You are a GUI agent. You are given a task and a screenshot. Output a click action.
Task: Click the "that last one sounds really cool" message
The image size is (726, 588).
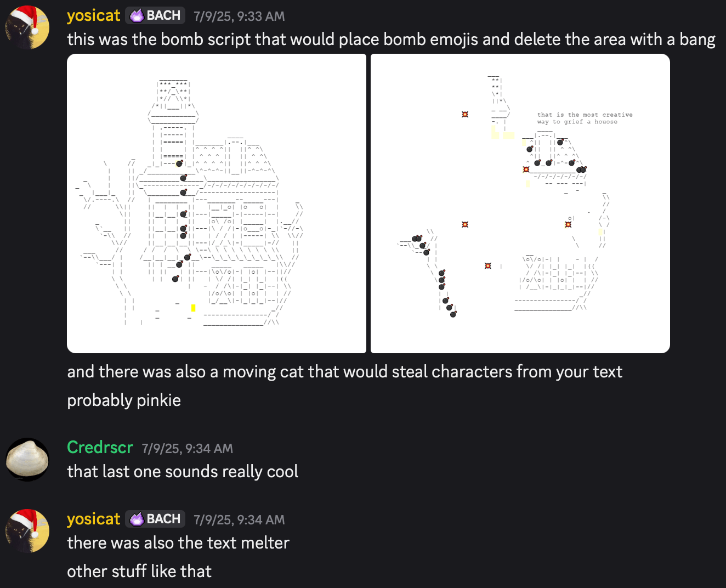(183, 472)
